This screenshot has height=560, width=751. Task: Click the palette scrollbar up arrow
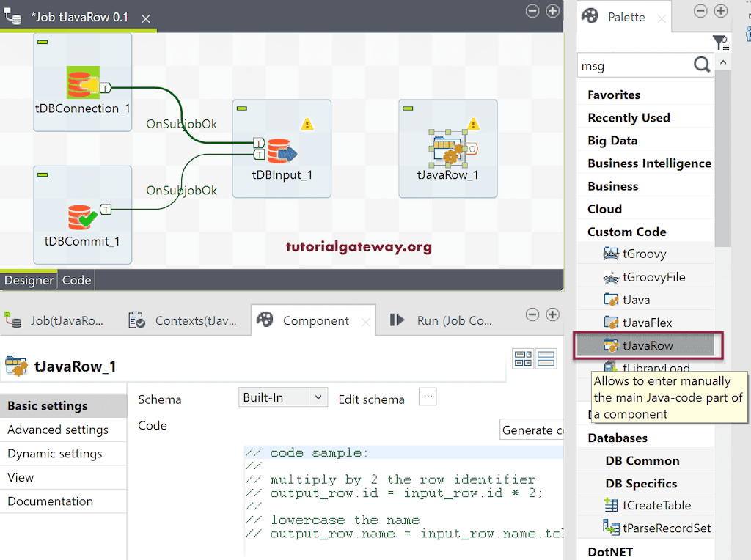[722, 60]
